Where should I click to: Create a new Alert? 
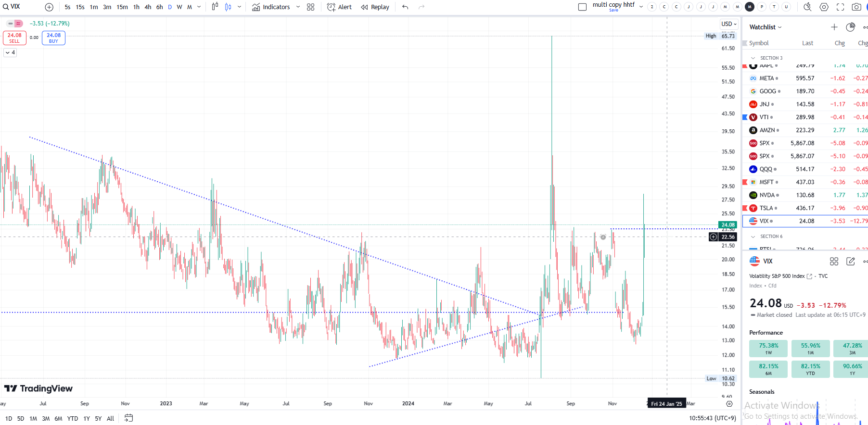(340, 7)
